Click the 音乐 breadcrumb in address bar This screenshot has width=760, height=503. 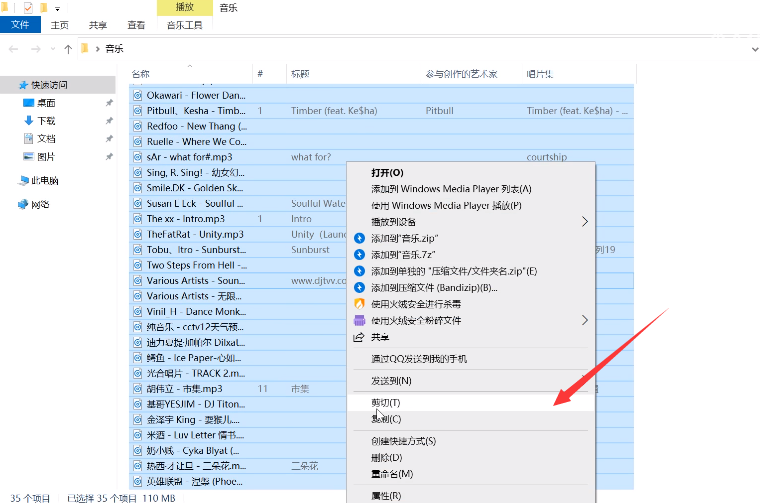pyautogui.click(x=114, y=48)
